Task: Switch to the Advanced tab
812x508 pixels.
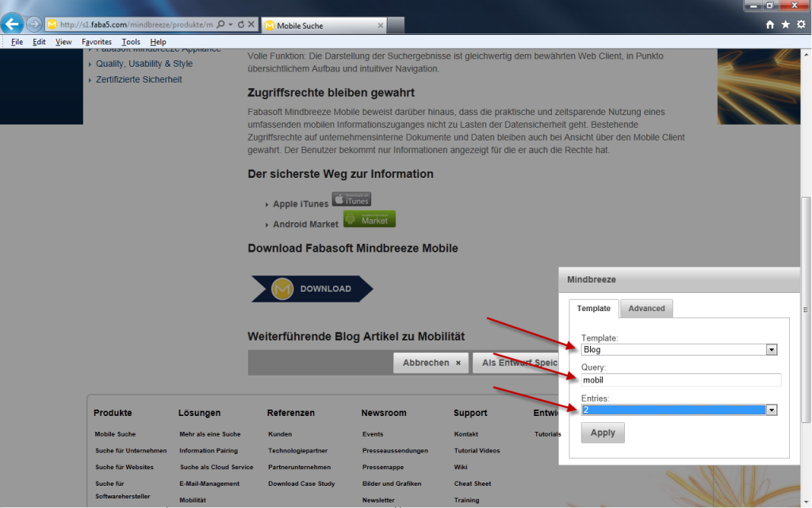Action: pyautogui.click(x=646, y=309)
